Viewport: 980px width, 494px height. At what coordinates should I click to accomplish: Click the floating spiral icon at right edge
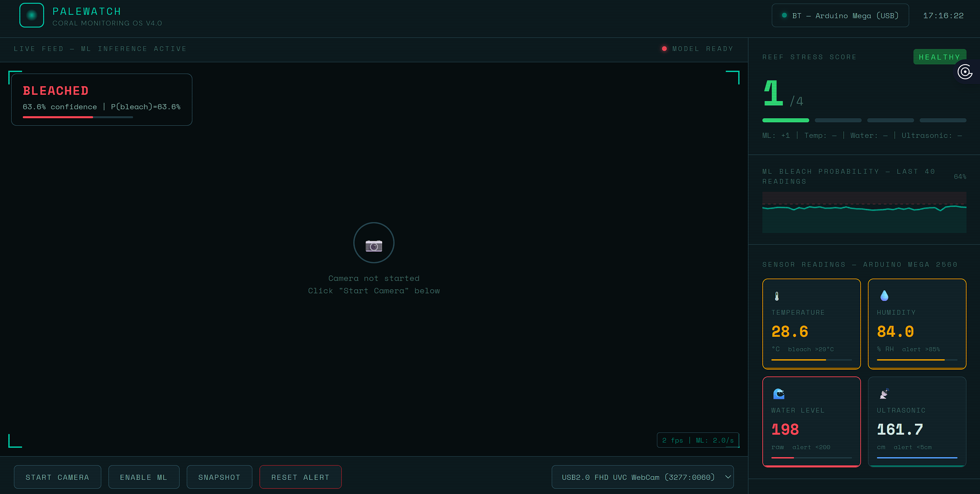click(x=965, y=72)
